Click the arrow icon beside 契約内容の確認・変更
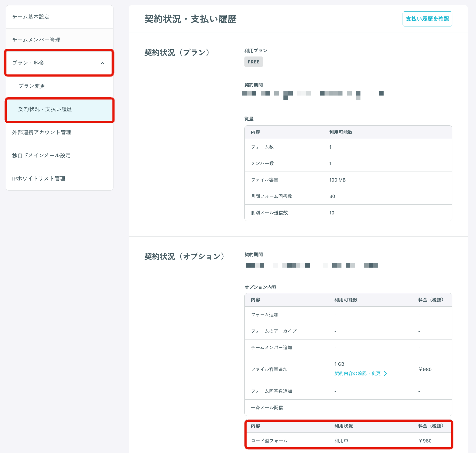This screenshot has height=453, width=476. click(x=385, y=374)
